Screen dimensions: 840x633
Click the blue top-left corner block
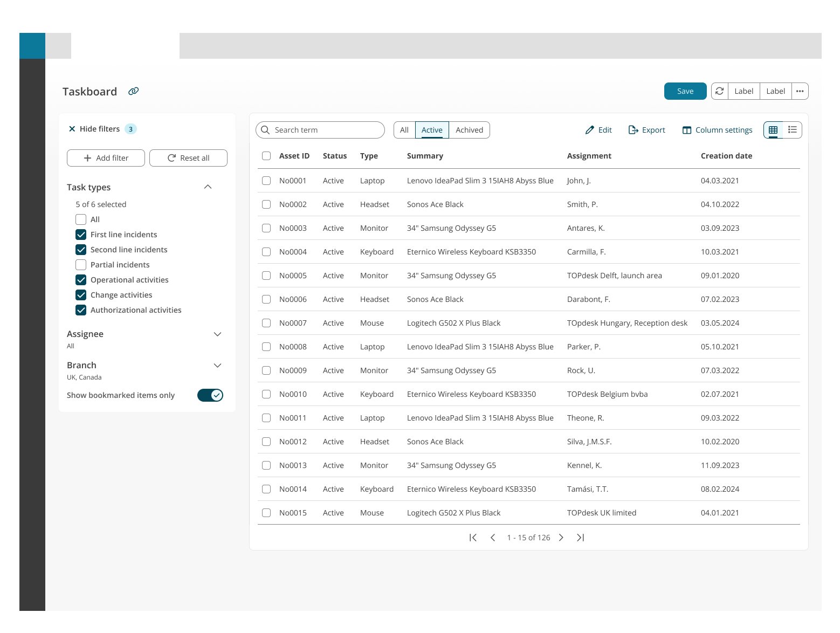[32, 46]
